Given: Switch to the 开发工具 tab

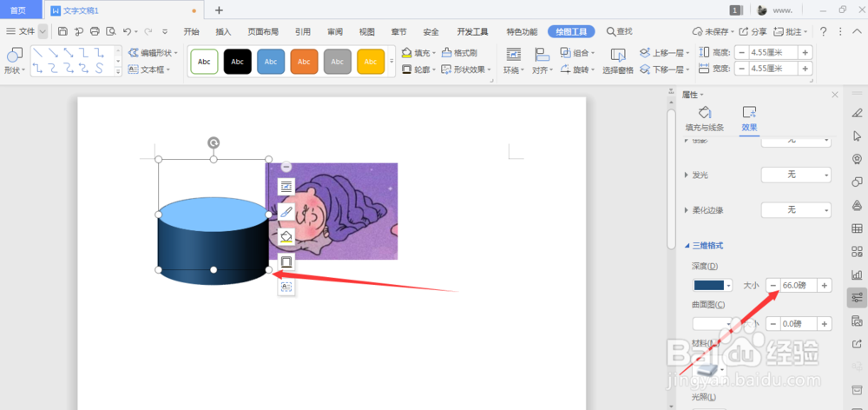Looking at the screenshot, I should coord(473,31).
